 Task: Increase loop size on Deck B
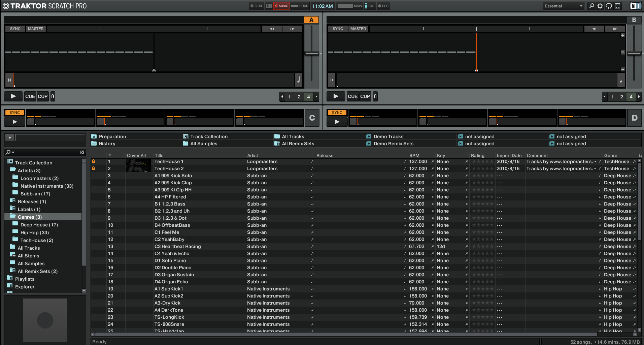[639, 97]
